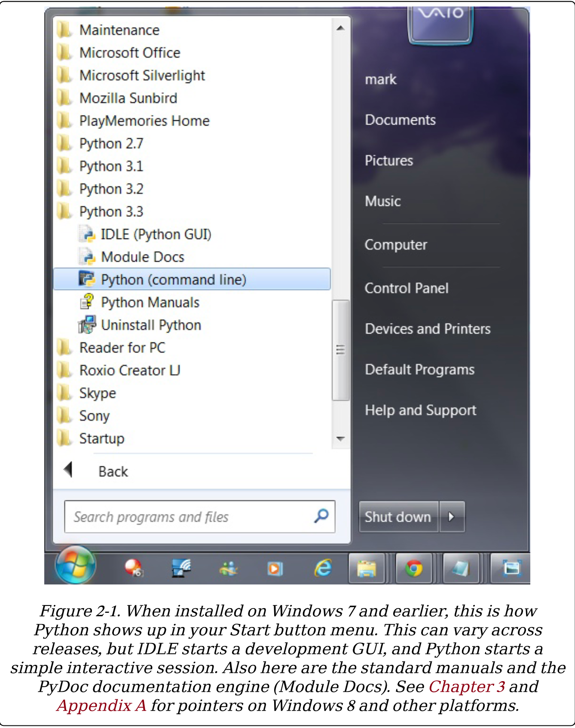Click the media player taskbar icon

click(275, 569)
